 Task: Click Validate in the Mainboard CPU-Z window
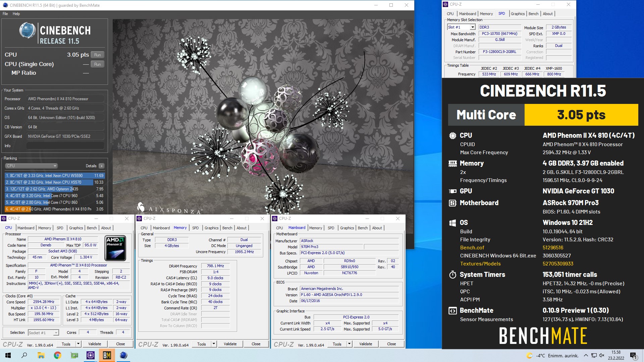(366, 344)
